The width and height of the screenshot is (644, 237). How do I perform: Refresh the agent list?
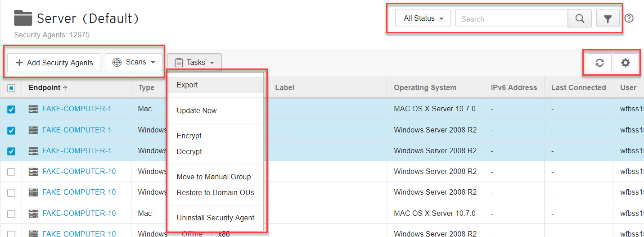(599, 63)
